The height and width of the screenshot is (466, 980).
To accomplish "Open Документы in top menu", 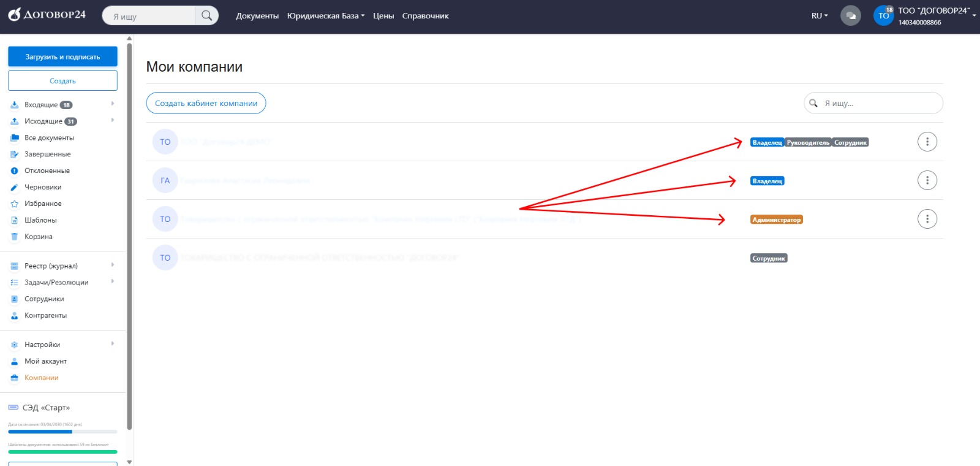I will point(257,16).
